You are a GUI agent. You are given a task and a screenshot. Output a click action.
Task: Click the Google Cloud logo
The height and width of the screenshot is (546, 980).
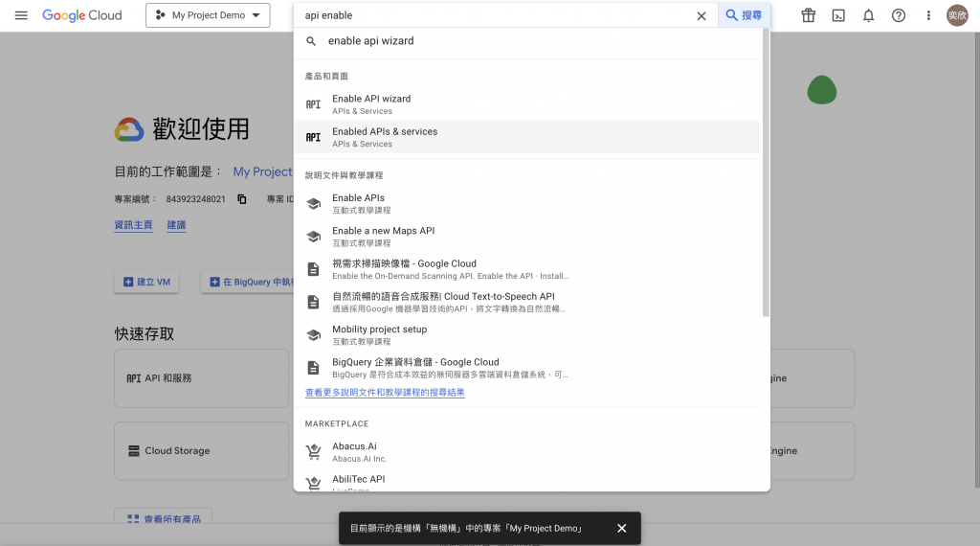(82, 15)
